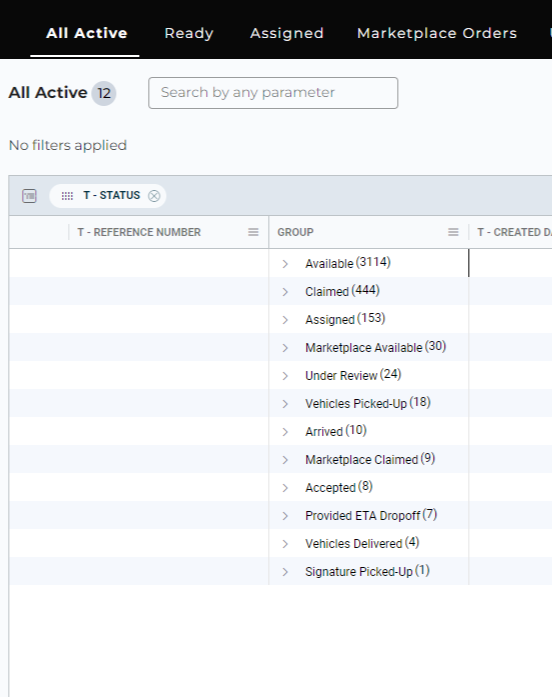This screenshot has width=552, height=697.
Task: Open the Marketplace Orders tab
Action: pos(437,33)
